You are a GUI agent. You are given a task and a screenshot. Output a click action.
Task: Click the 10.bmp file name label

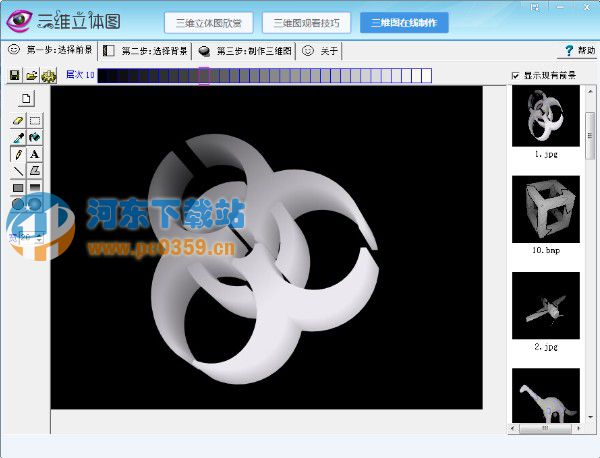click(546, 250)
